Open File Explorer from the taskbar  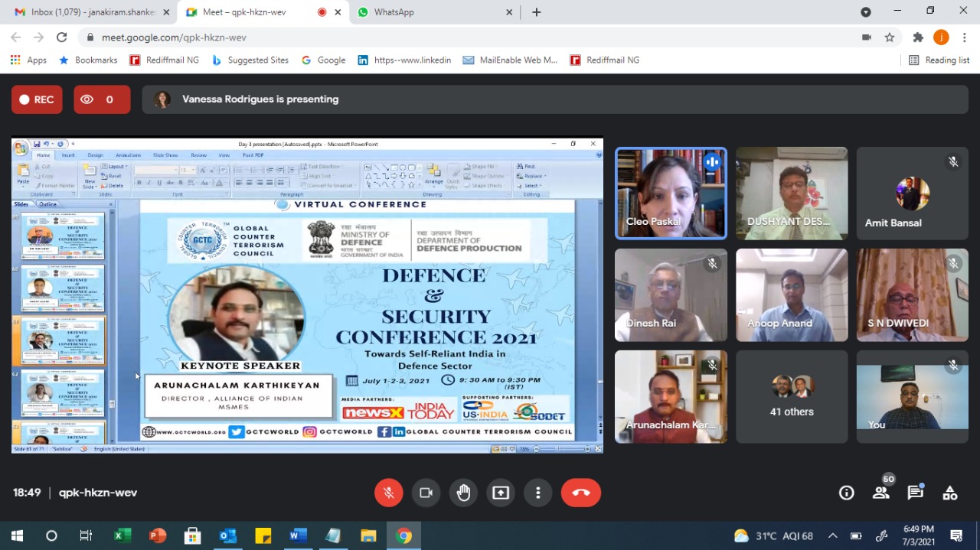coord(369,535)
